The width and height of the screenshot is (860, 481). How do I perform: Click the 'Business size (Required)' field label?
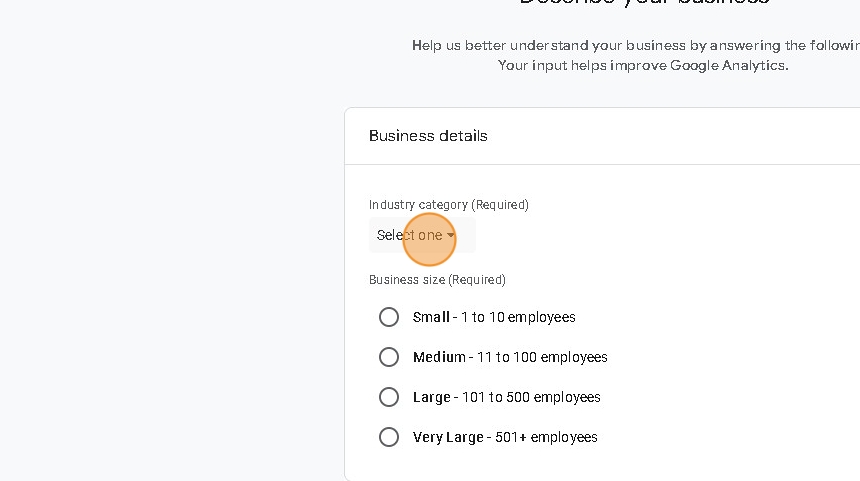(x=437, y=280)
